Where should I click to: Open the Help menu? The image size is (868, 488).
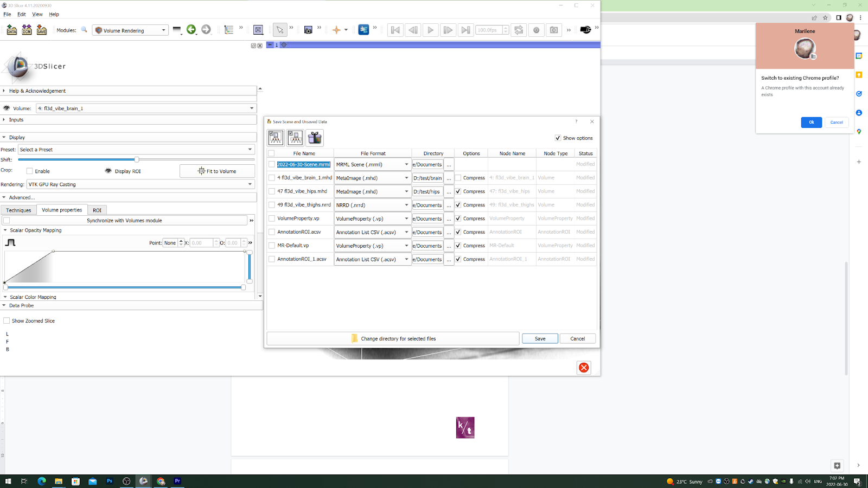(x=54, y=14)
